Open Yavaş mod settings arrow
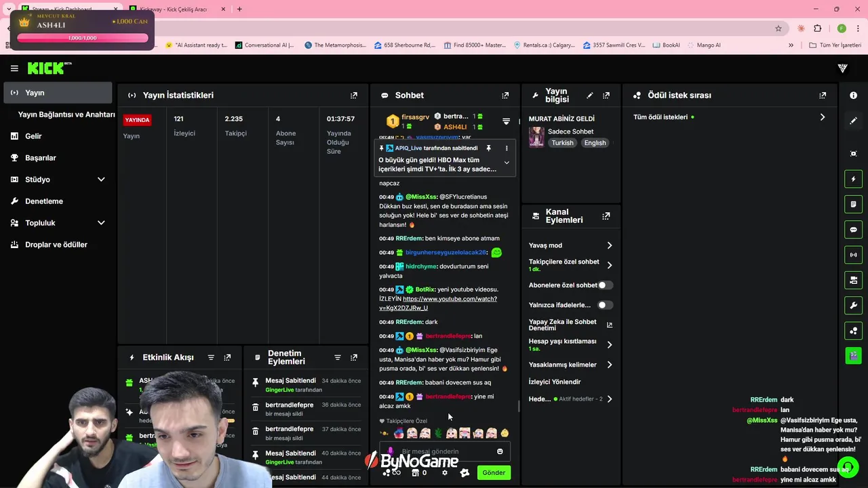Image resolution: width=868 pixels, height=488 pixels. [609, 245]
